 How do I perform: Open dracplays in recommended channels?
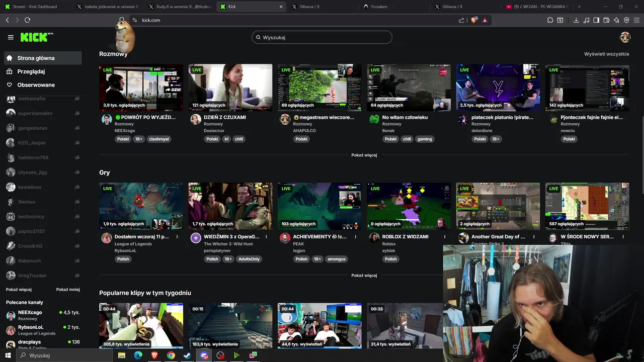pos(43,344)
